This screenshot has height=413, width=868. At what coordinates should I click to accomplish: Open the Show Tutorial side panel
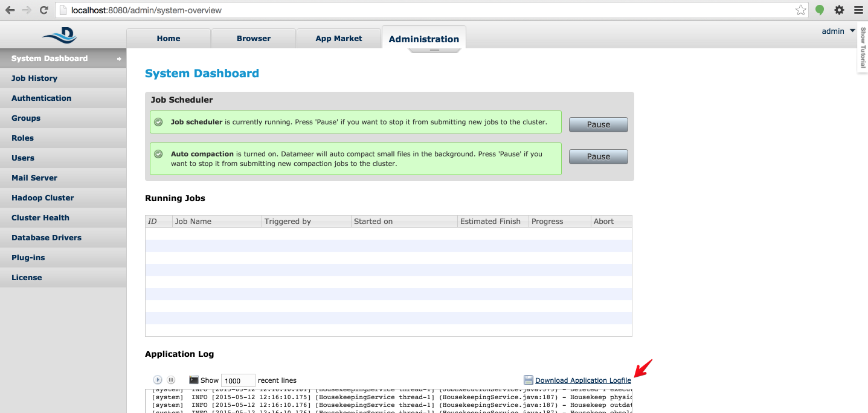863,47
